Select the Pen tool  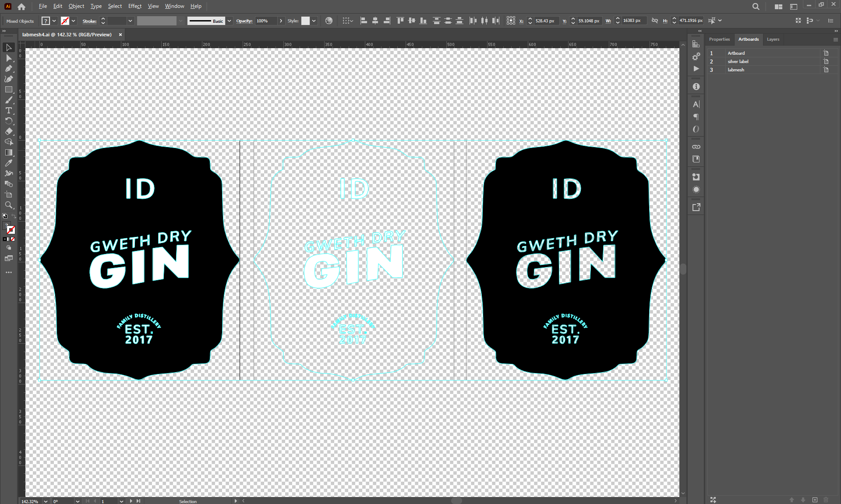pos(8,68)
